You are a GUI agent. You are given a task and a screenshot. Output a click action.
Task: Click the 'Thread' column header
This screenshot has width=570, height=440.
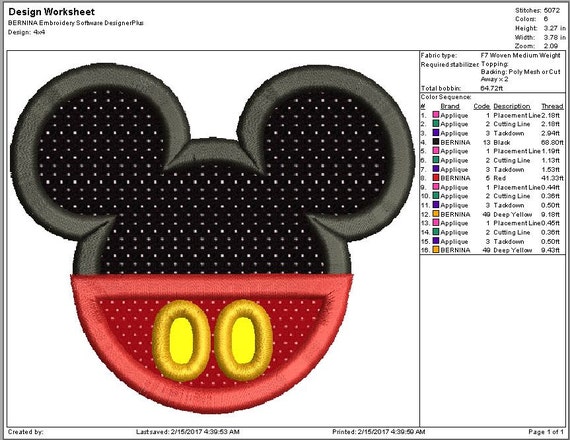click(552, 106)
